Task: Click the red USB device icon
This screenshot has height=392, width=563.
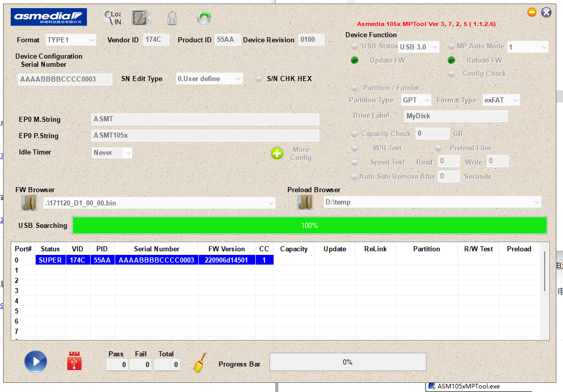Action: [x=74, y=361]
